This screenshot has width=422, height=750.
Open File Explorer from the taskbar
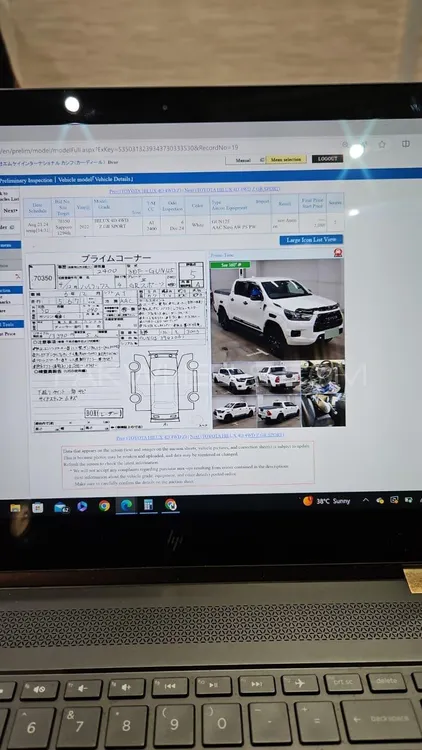click(15, 507)
